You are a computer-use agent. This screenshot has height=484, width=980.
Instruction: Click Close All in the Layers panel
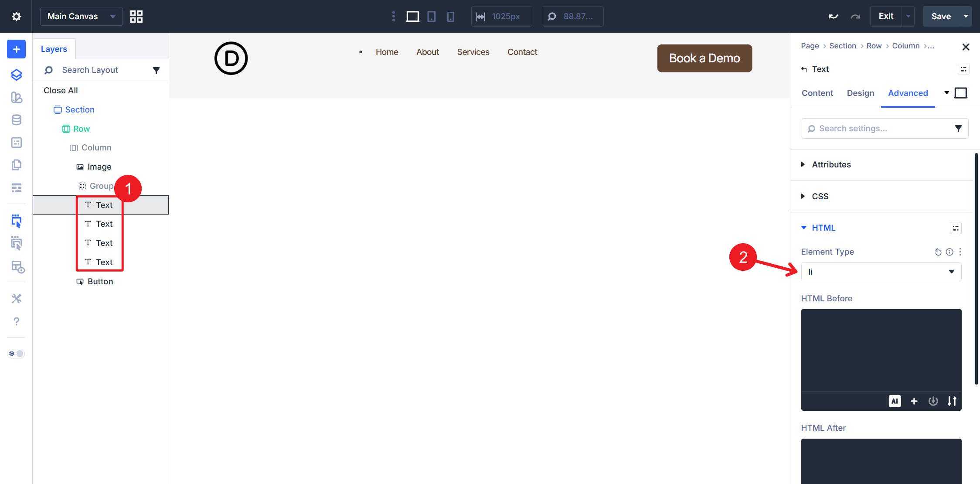(60, 90)
